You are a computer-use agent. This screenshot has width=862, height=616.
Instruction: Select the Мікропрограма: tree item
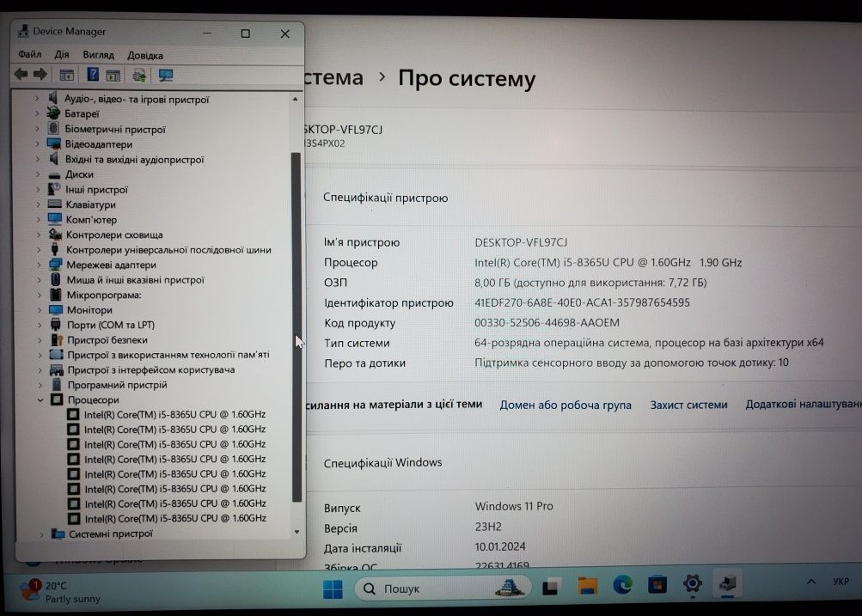(x=104, y=295)
